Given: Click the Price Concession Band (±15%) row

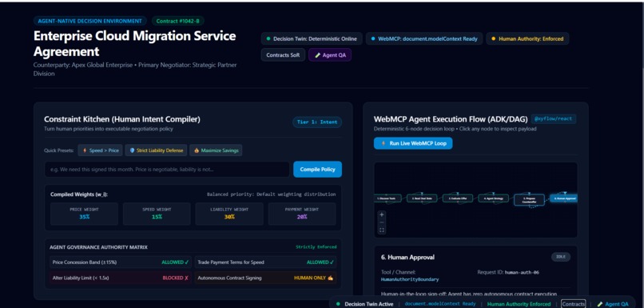Looking at the screenshot, I should (121, 262).
